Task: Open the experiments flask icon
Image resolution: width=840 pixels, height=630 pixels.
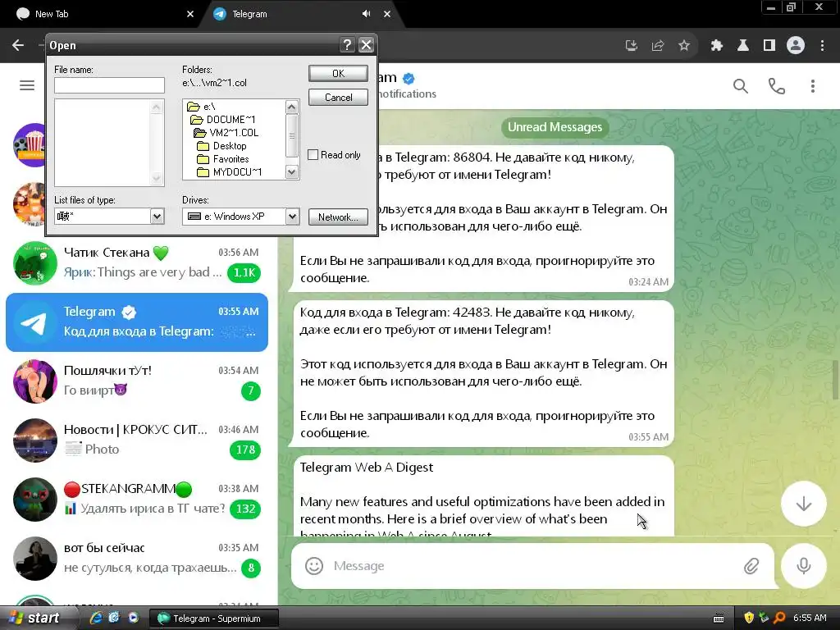Action: pyautogui.click(x=743, y=46)
